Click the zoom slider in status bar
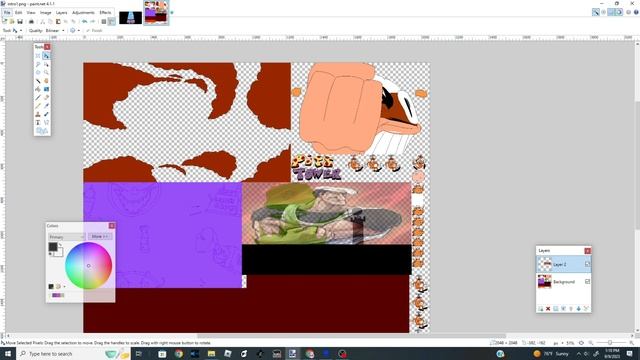This screenshot has width=640, height=360. [x=610, y=343]
